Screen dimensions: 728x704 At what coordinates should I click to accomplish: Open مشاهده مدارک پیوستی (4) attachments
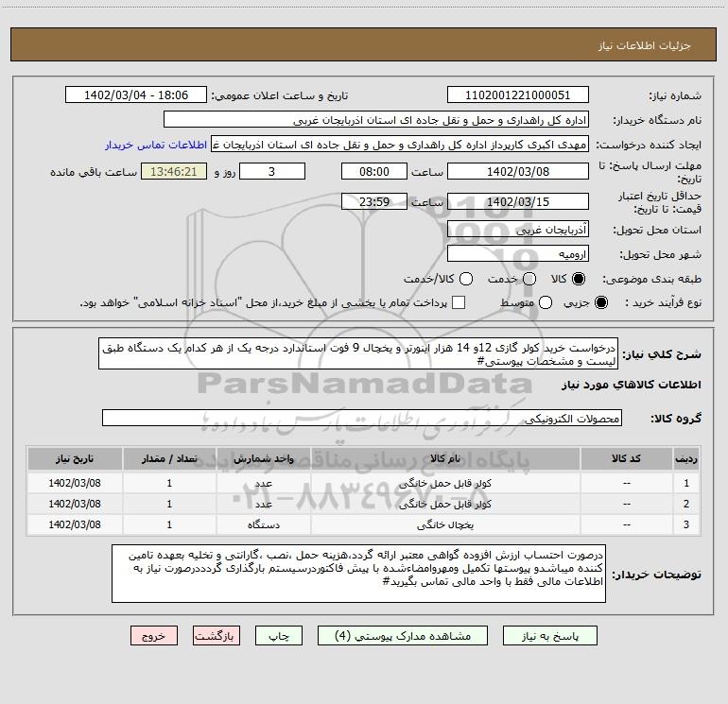click(403, 636)
